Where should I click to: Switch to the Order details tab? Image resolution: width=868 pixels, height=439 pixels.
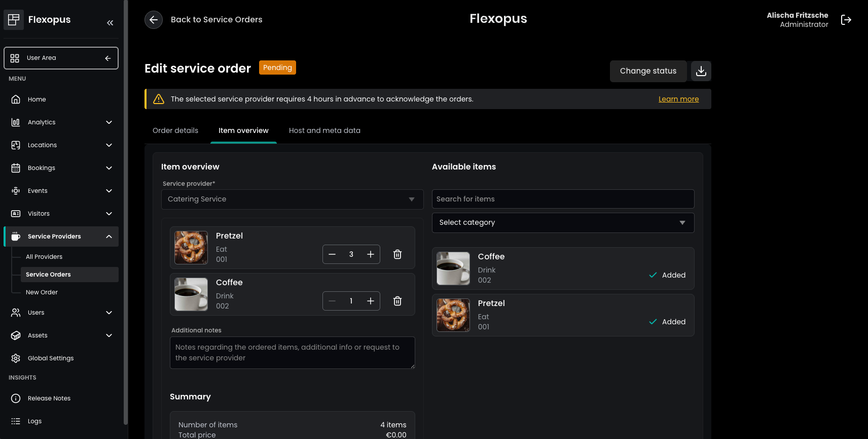(175, 130)
